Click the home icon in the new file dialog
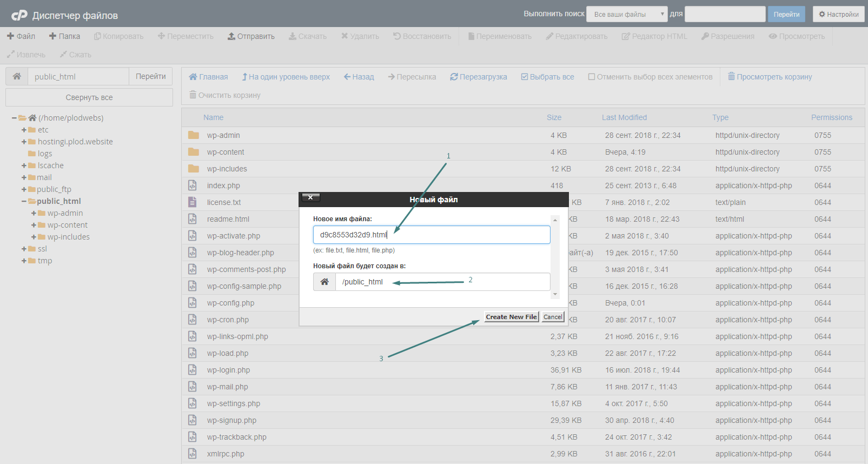The image size is (868, 464). click(324, 282)
